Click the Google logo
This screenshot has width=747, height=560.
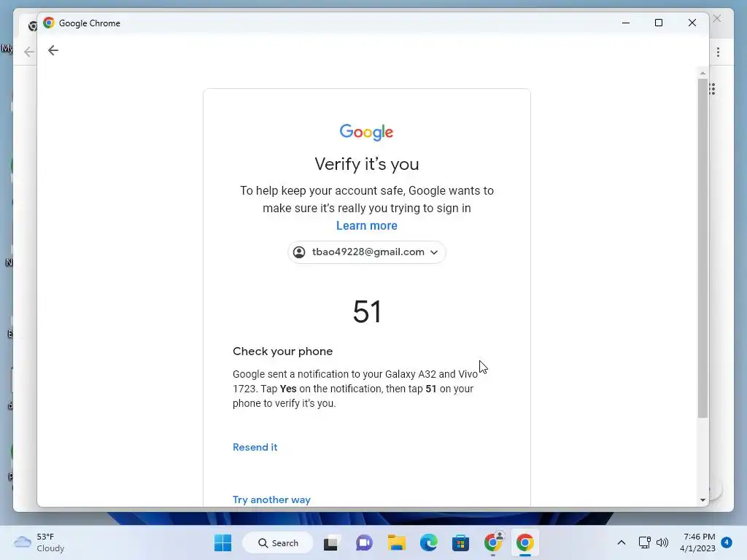366,133
